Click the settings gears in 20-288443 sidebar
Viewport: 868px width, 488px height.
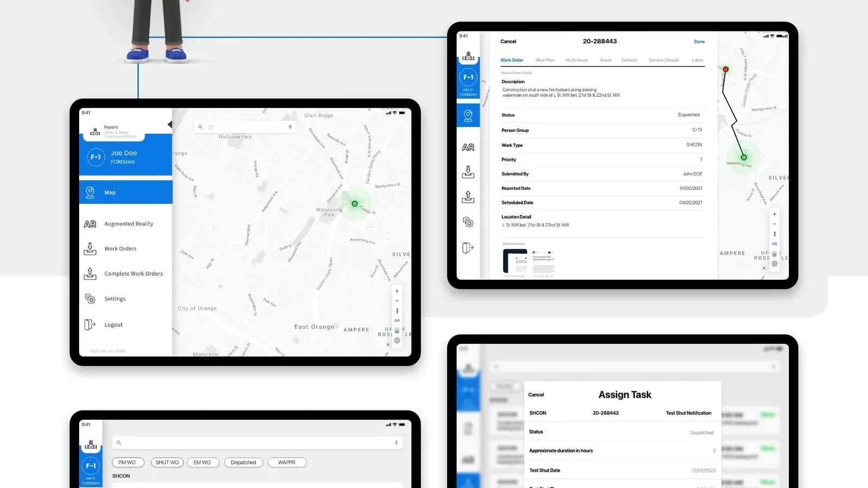pos(468,222)
